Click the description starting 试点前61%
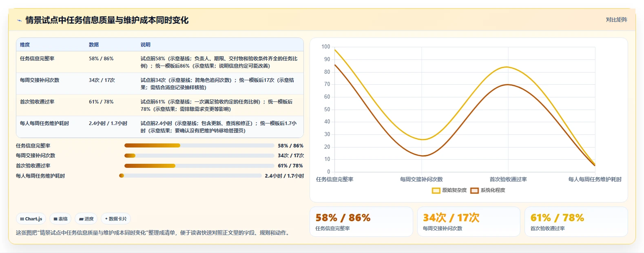Screen dimensions: 644x253 click(217, 106)
